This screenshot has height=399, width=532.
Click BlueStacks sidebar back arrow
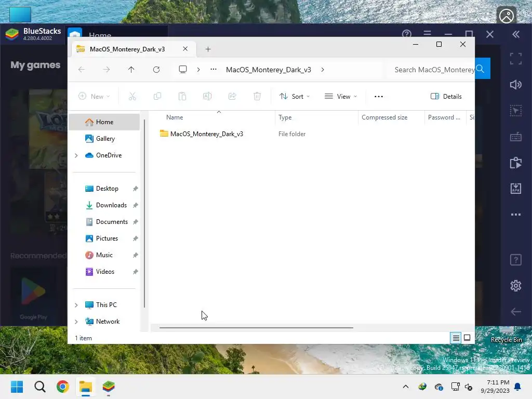click(x=516, y=312)
